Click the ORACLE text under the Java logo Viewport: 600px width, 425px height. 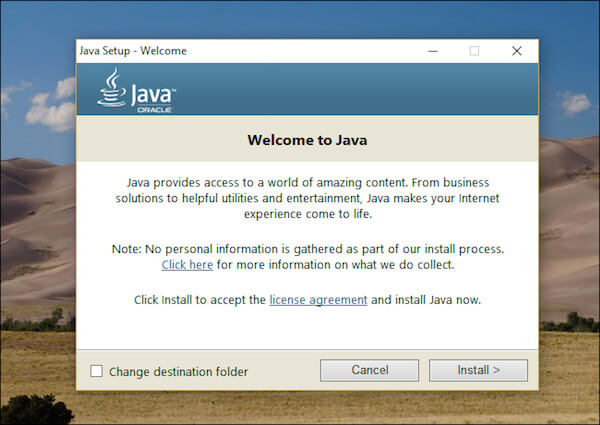pos(154,110)
